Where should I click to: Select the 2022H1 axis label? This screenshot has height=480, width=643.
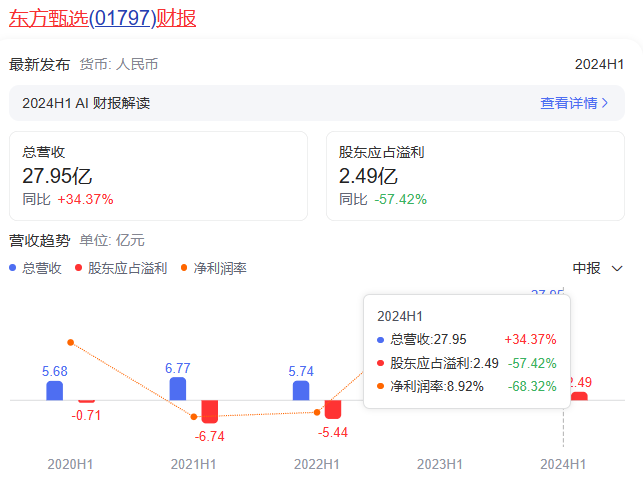tap(317, 464)
